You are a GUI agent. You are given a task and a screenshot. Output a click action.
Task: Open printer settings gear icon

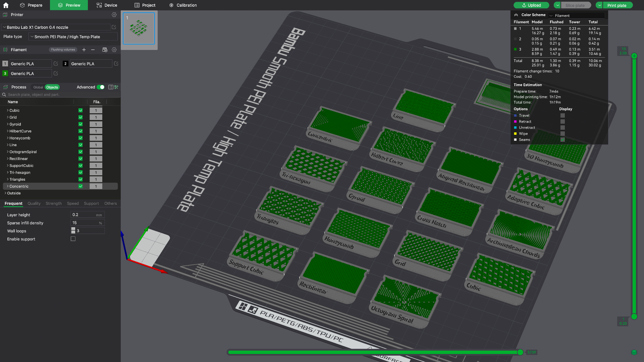pos(114,15)
